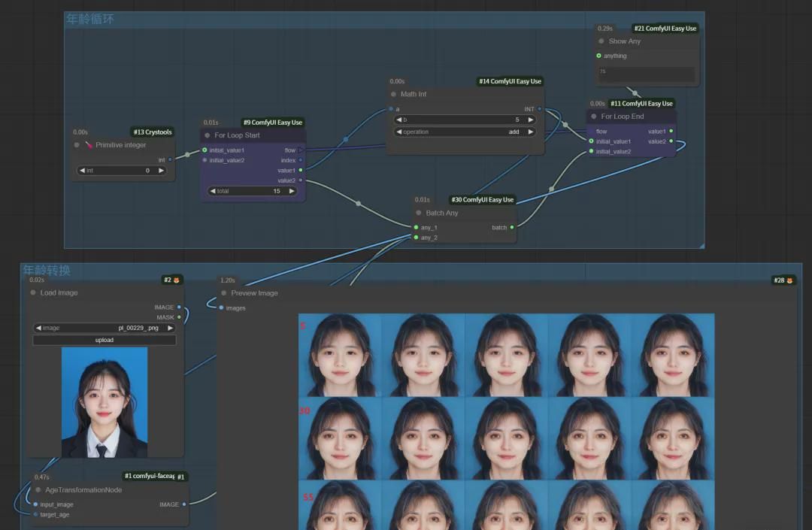Click the fox badge icon on Load Image node
Screen dimensions: 812x530
[x=177, y=280]
